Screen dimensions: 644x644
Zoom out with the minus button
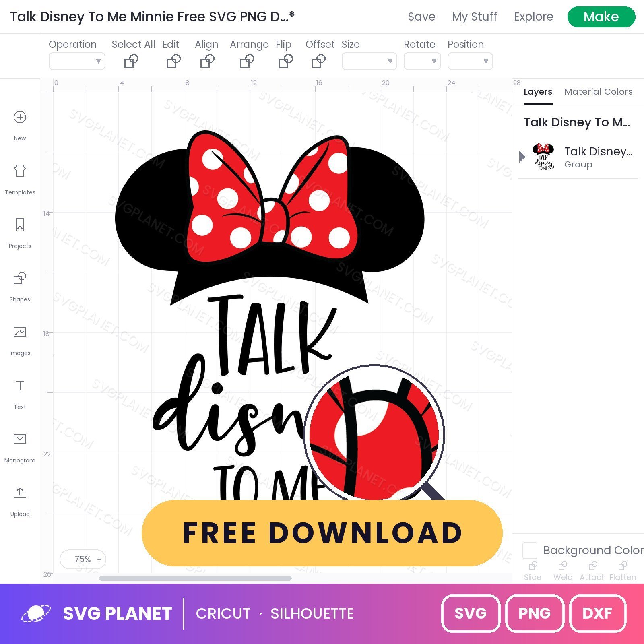pos(66,559)
